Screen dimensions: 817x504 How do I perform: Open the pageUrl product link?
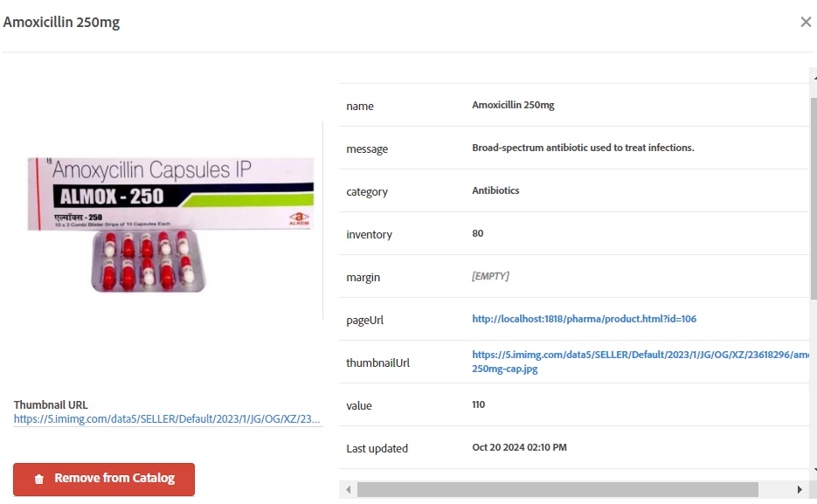tap(584, 319)
